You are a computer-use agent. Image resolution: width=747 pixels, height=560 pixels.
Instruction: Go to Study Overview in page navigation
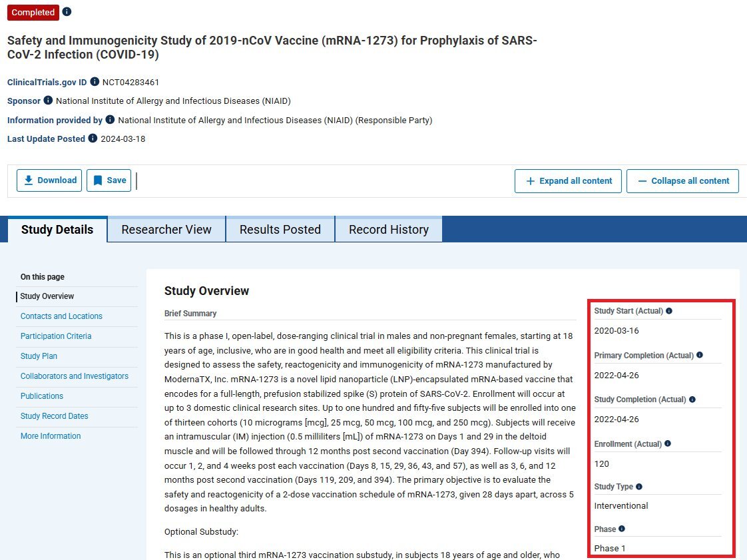click(x=47, y=296)
